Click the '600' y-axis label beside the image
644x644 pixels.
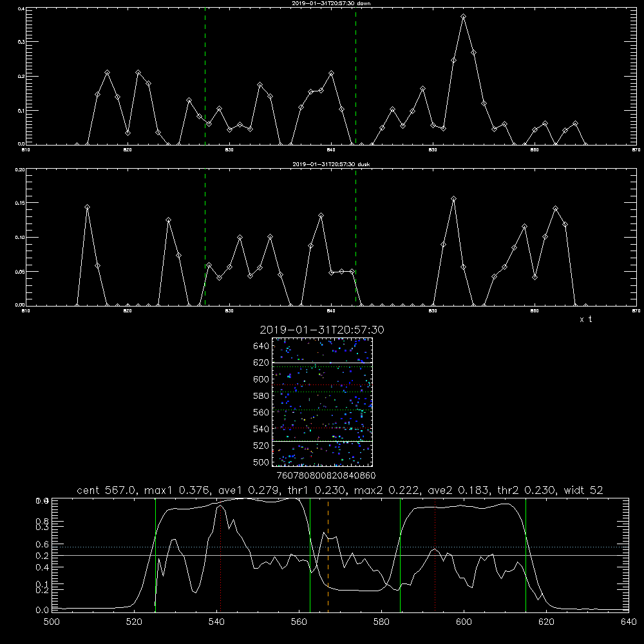pyautogui.click(x=261, y=379)
